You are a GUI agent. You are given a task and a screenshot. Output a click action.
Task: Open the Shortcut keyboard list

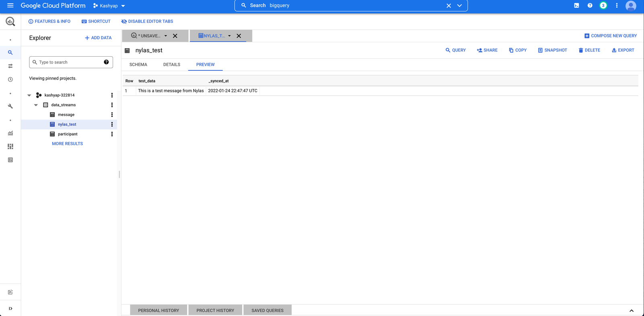pos(96,21)
